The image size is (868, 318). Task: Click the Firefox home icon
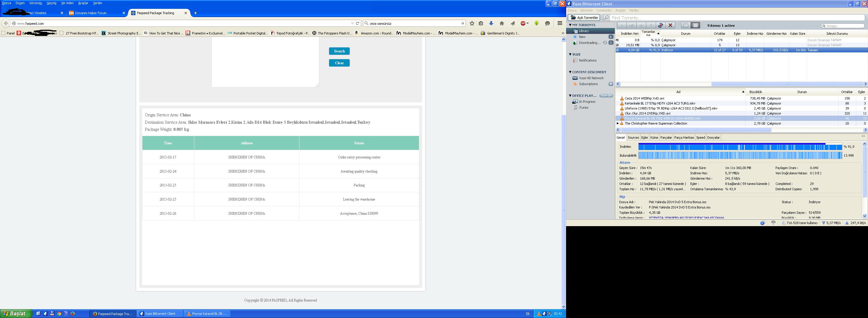click(x=502, y=23)
